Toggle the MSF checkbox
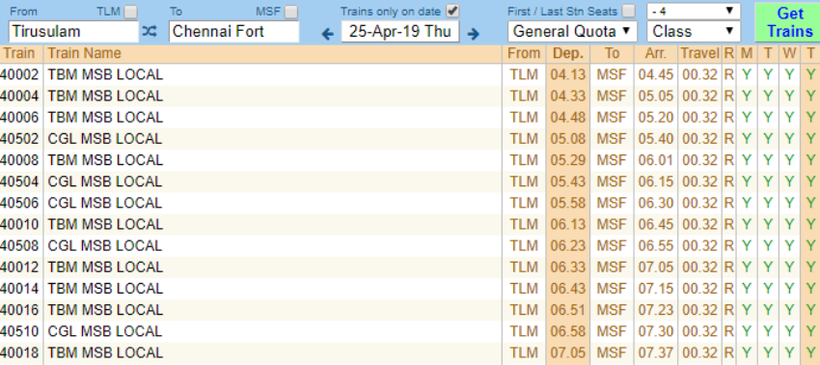The width and height of the screenshot is (820, 365). [x=291, y=12]
